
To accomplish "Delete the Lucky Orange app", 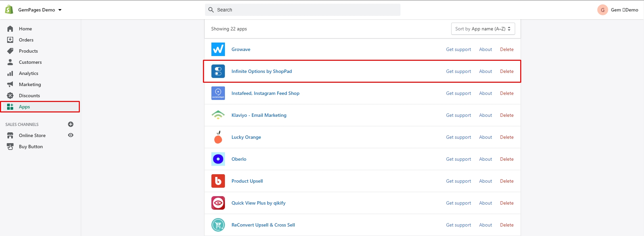I will [x=507, y=137].
